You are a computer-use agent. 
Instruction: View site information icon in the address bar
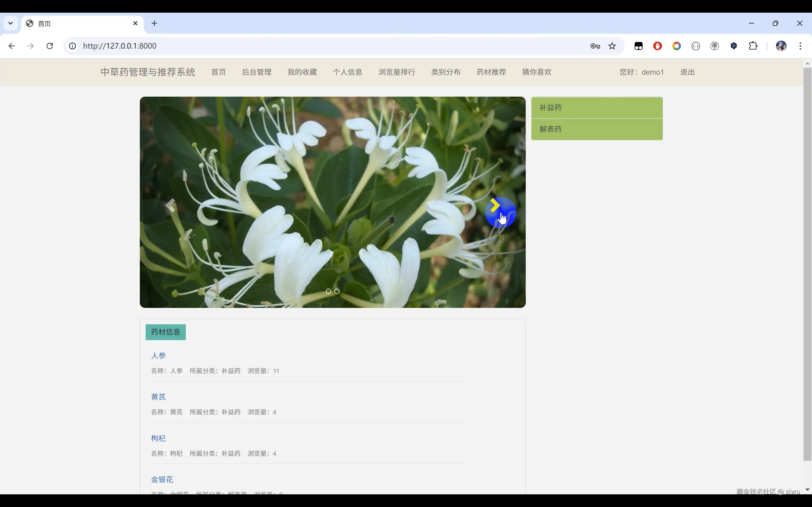pyautogui.click(x=72, y=46)
